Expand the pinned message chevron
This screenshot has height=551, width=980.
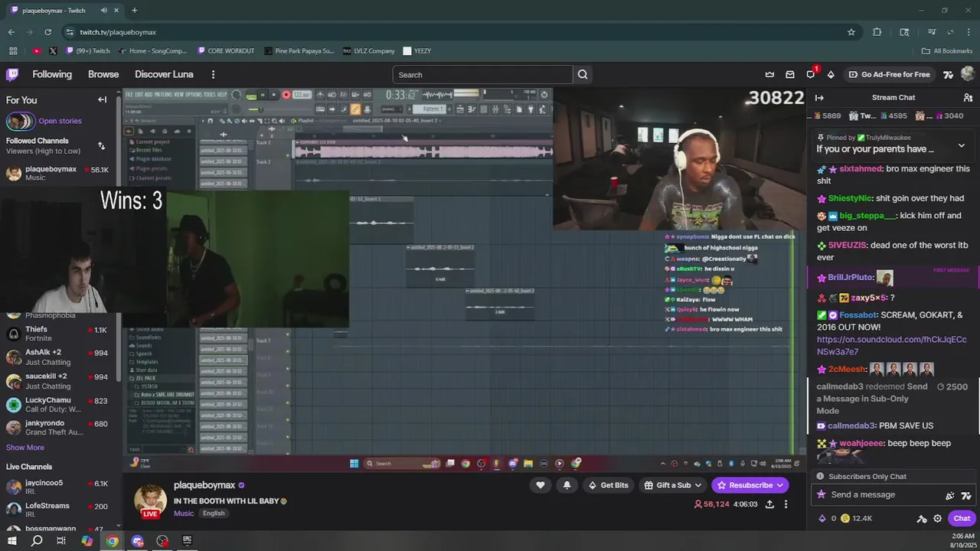pos(962,145)
